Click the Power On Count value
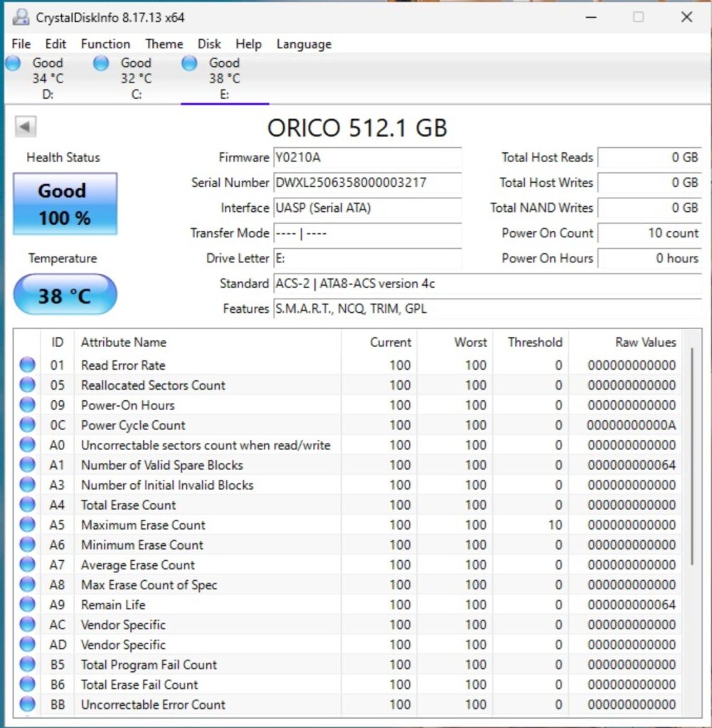This screenshot has height=728, width=712. [649, 232]
